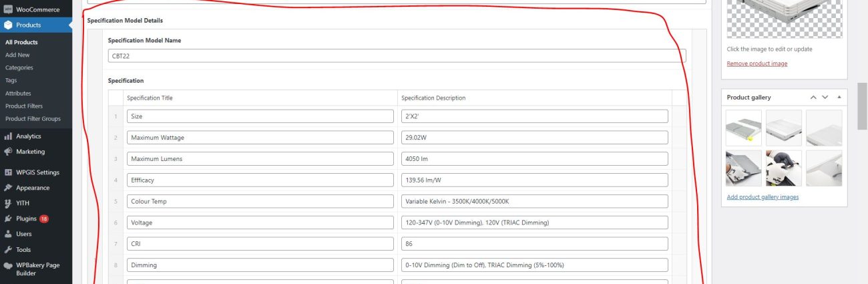Click the Marketing megaphone icon
Viewport: 868px width, 284px height.
pos(8,152)
